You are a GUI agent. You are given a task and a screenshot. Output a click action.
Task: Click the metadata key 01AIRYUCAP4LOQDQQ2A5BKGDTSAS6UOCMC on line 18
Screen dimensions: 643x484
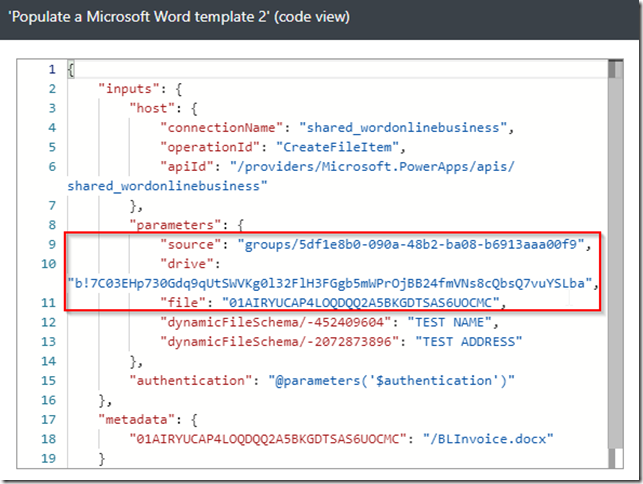[268, 439]
